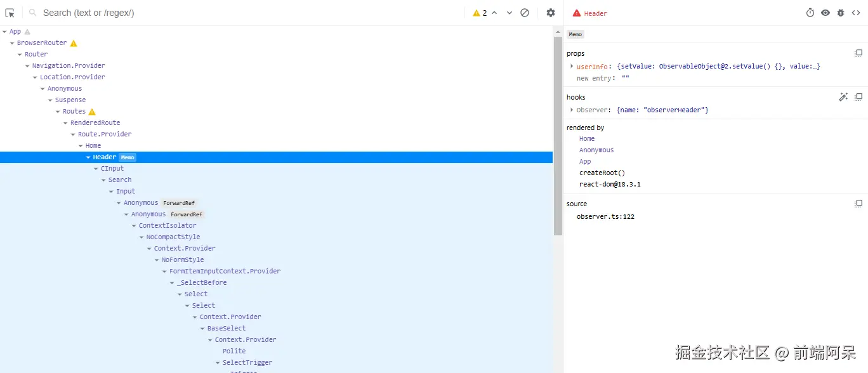Collapse the App tree node

[x=5, y=32]
